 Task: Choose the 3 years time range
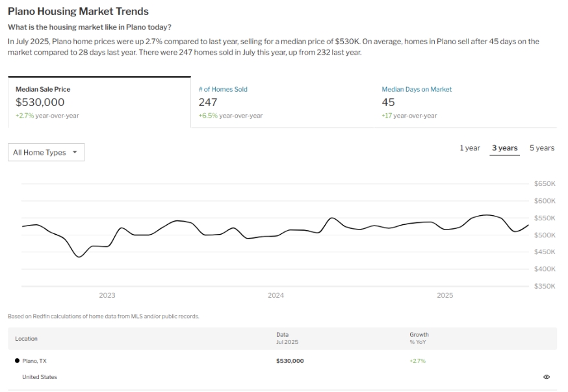[x=504, y=148]
